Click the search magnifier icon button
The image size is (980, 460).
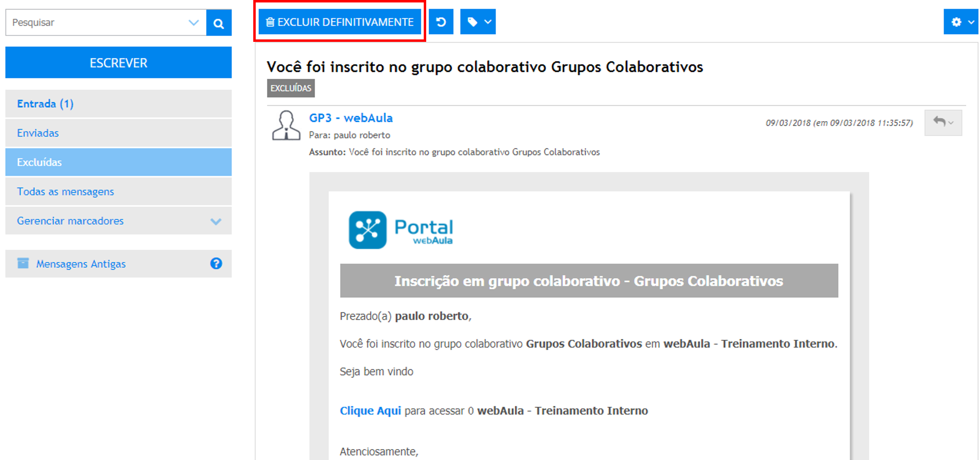click(219, 23)
